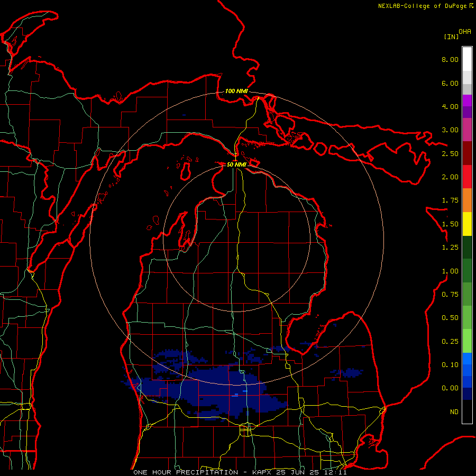
Task: Click the "8.00" legend value
Action: (450, 59)
